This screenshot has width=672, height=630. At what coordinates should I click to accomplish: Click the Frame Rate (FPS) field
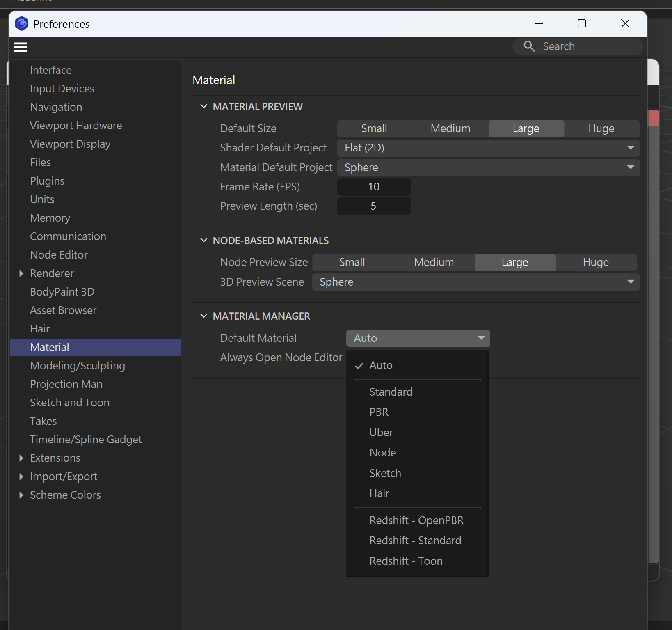373,187
